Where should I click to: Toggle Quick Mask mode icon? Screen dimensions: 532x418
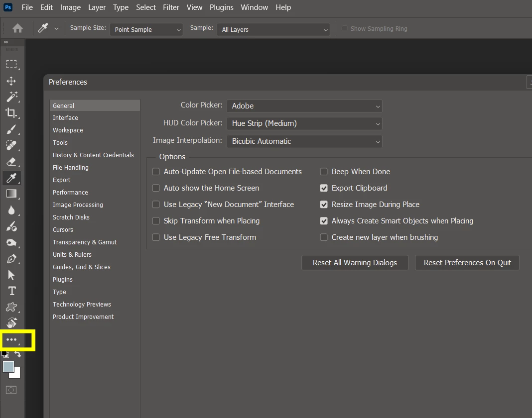tap(11, 390)
